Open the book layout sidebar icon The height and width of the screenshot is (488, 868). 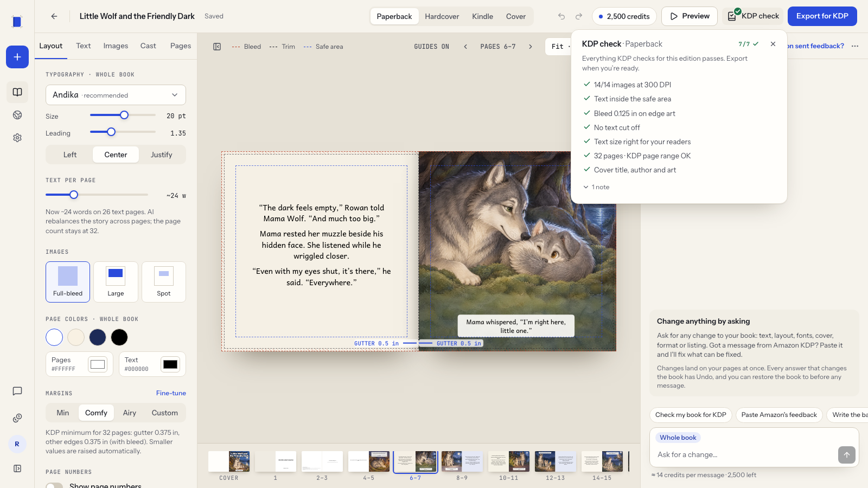(17, 92)
